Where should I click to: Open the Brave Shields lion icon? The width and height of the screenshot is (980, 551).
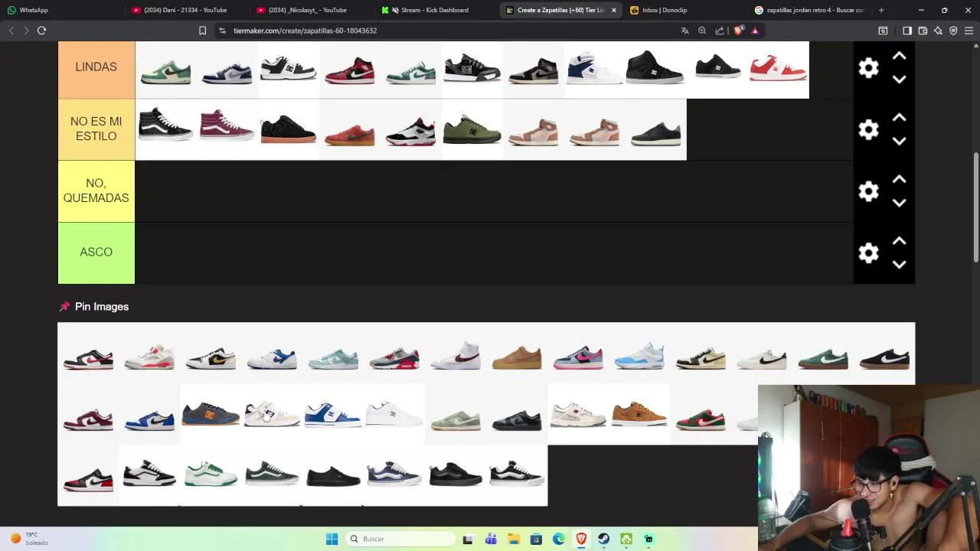[738, 31]
